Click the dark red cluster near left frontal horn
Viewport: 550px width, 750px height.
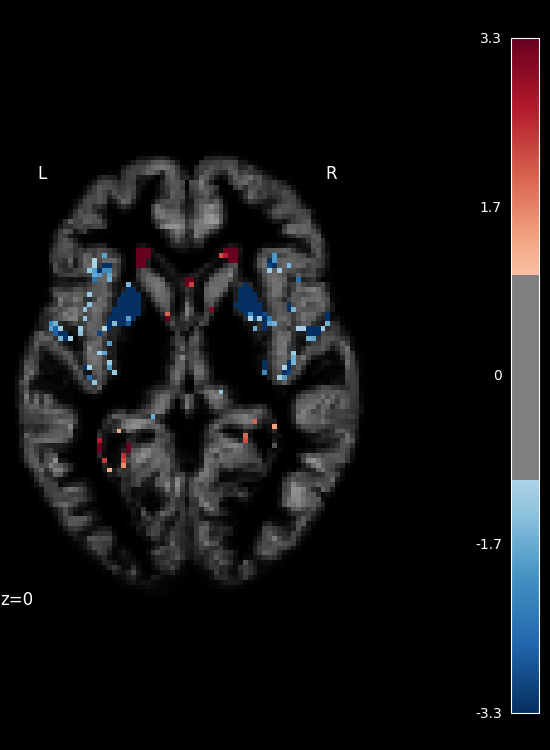click(x=143, y=257)
